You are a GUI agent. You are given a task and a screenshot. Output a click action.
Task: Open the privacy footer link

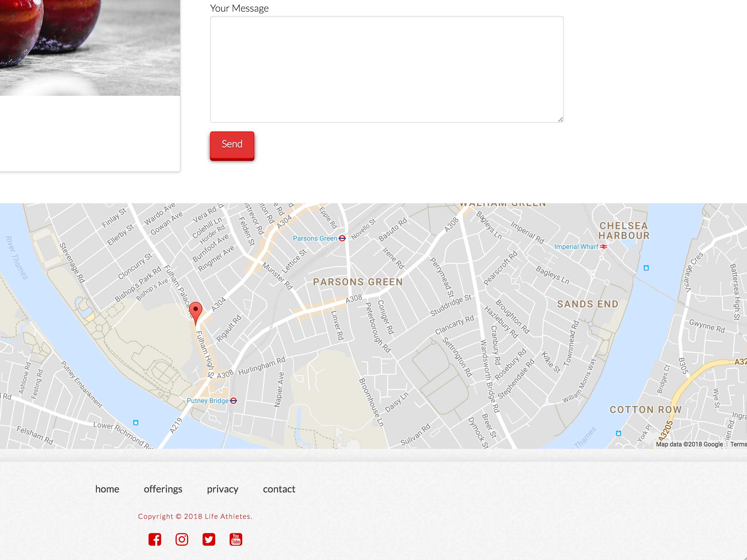pos(223,489)
